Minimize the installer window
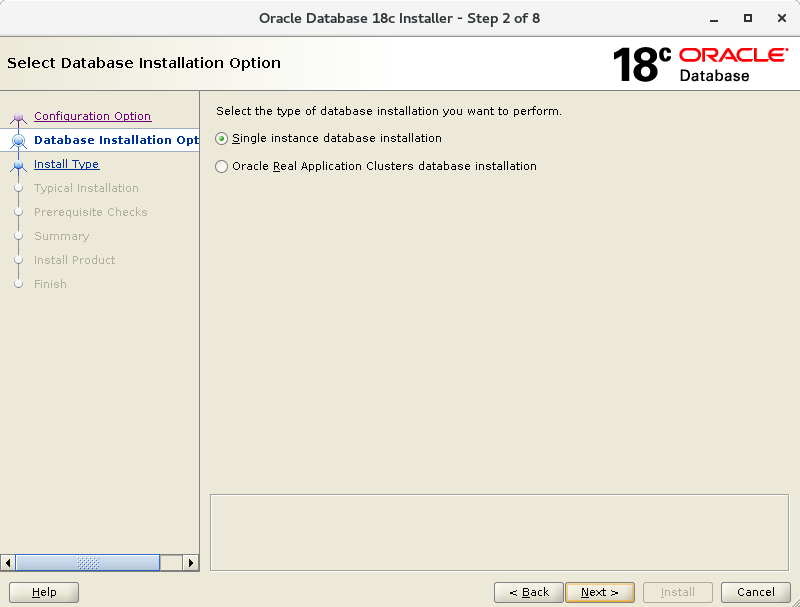Screen dimensions: 800x607 pyautogui.click(x=714, y=18)
